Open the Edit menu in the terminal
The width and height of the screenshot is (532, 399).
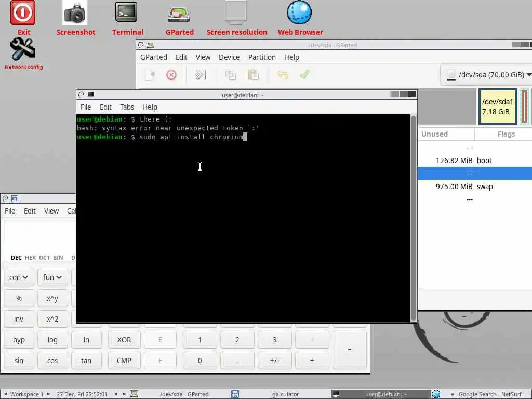coord(105,107)
